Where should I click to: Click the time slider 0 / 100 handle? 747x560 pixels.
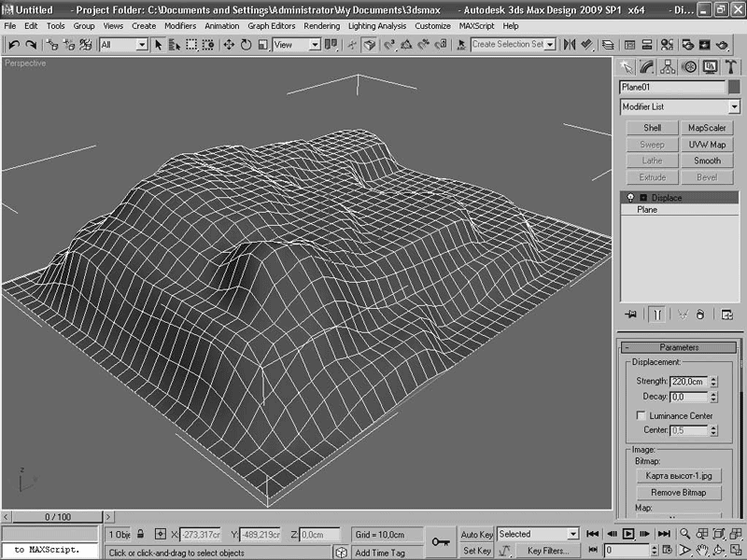57,516
